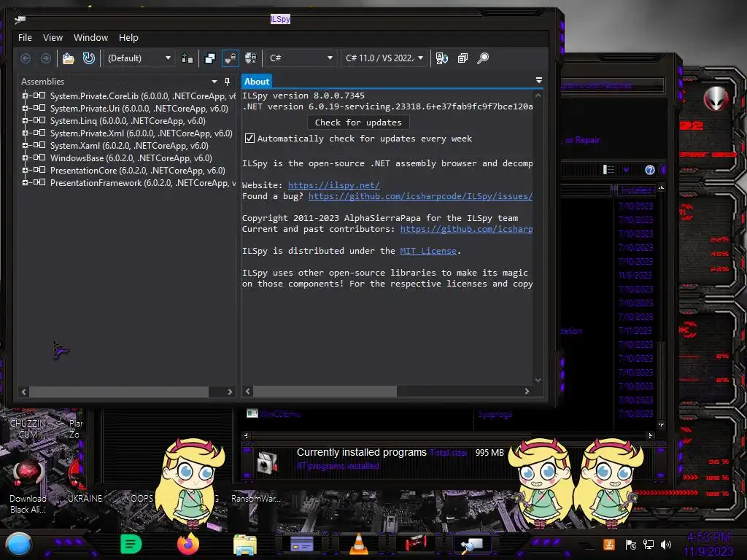Viewport: 747px width, 560px height.
Task: Open the taskbar clock showing 4:53 PM
Action: tap(709, 544)
